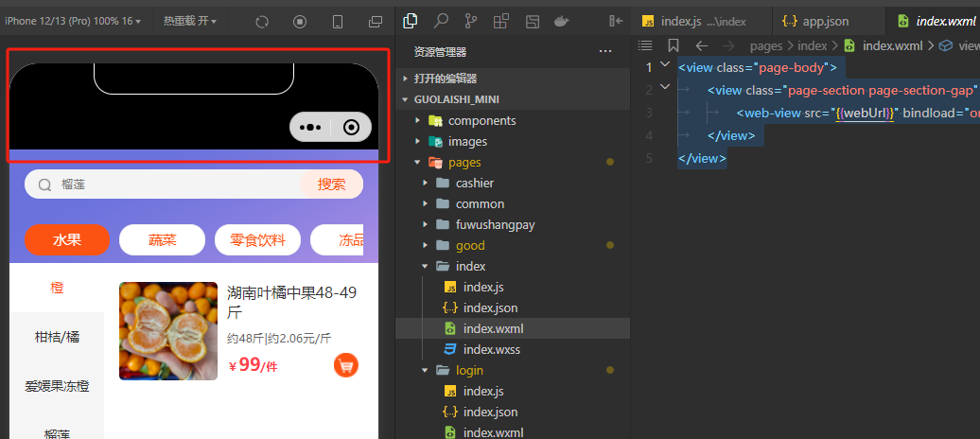980x439 pixels.
Task: Open the Explorer files icon
Action: coord(411,21)
